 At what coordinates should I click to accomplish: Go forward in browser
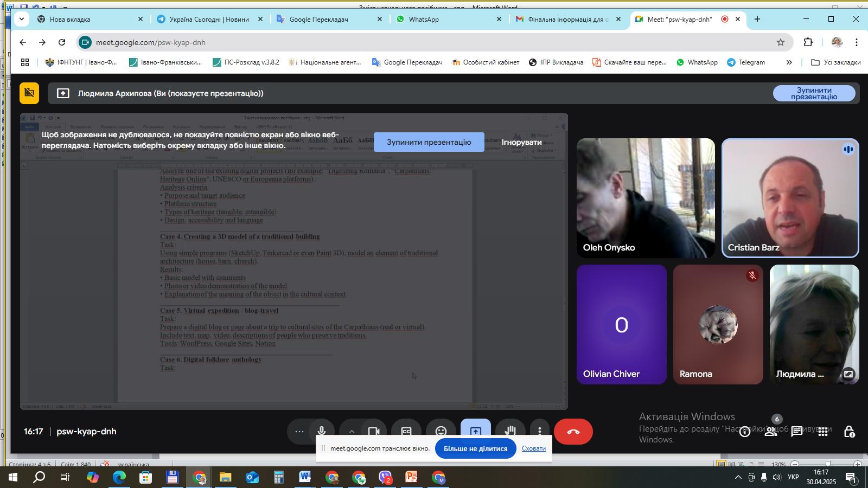[42, 42]
